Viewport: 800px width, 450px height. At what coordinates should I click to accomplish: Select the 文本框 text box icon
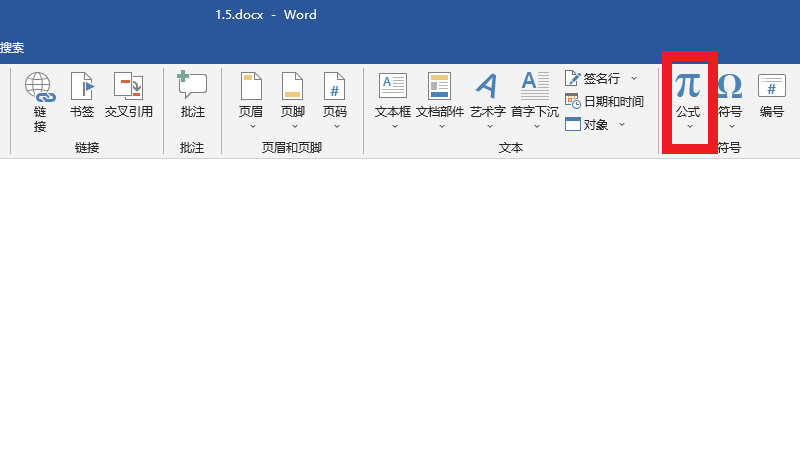393,87
